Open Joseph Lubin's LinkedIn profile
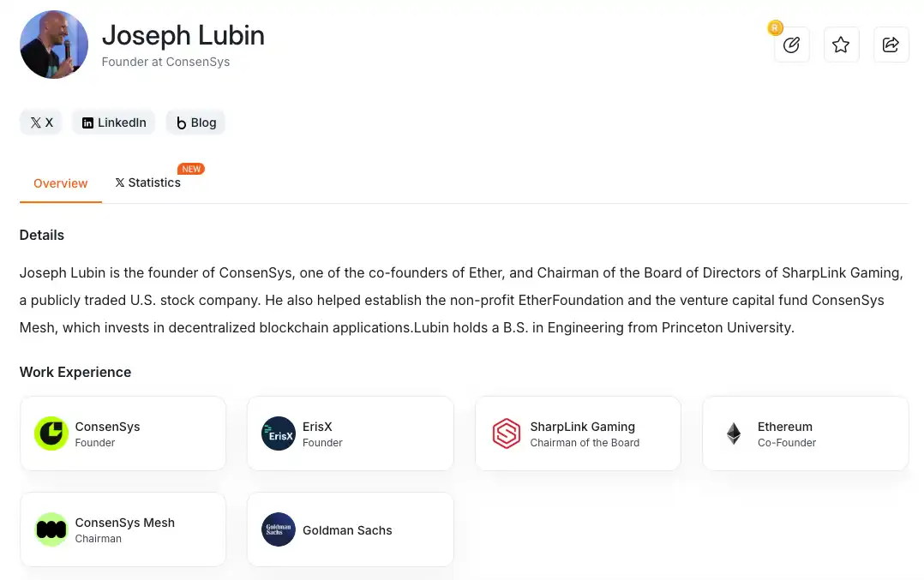924x580 pixels. (x=113, y=123)
